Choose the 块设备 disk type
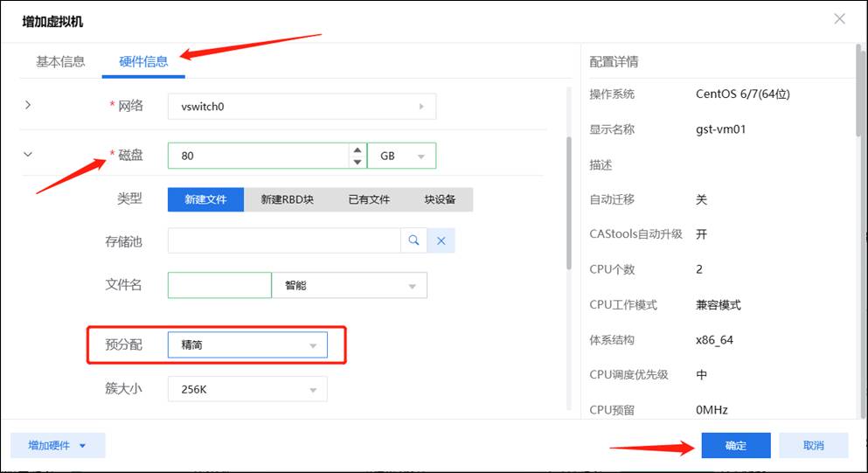 point(440,199)
